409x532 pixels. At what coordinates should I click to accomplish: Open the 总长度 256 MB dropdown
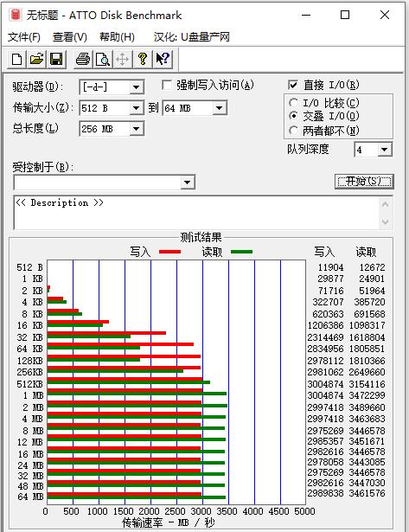(x=137, y=129)
